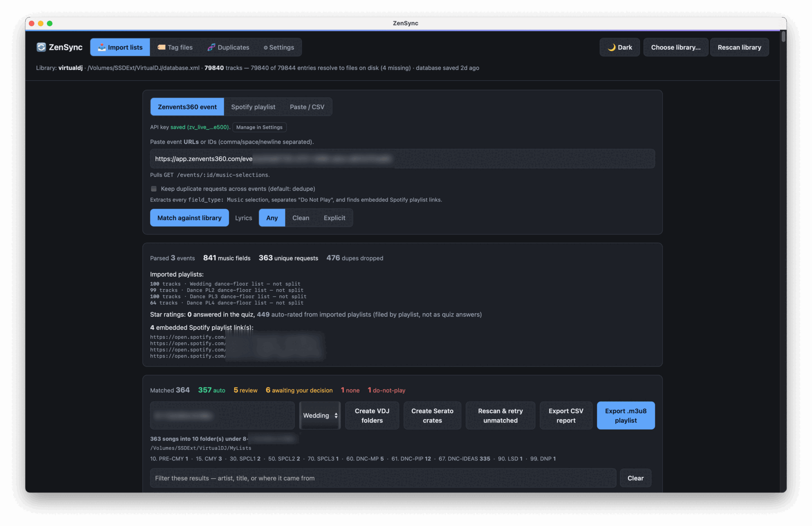This screenshot has width=812, height=526.
Task: Click the green window zoom button
Action: (50, 23)
